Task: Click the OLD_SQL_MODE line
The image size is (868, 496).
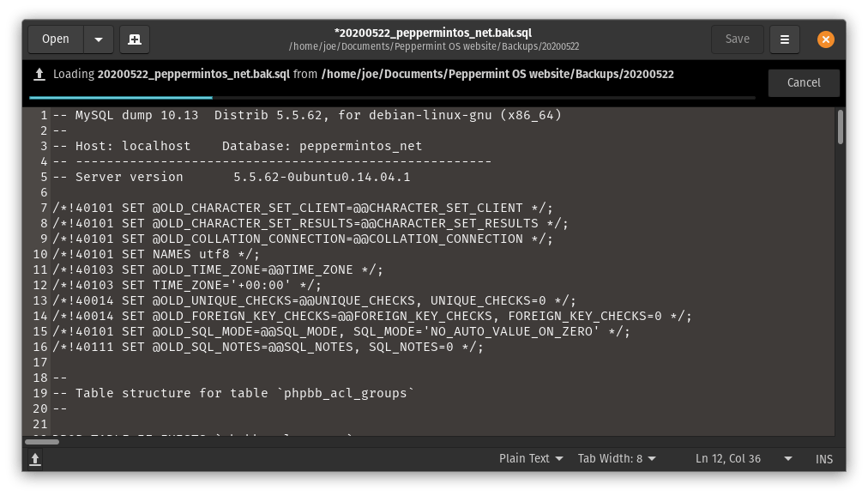Action: (341, 331)
